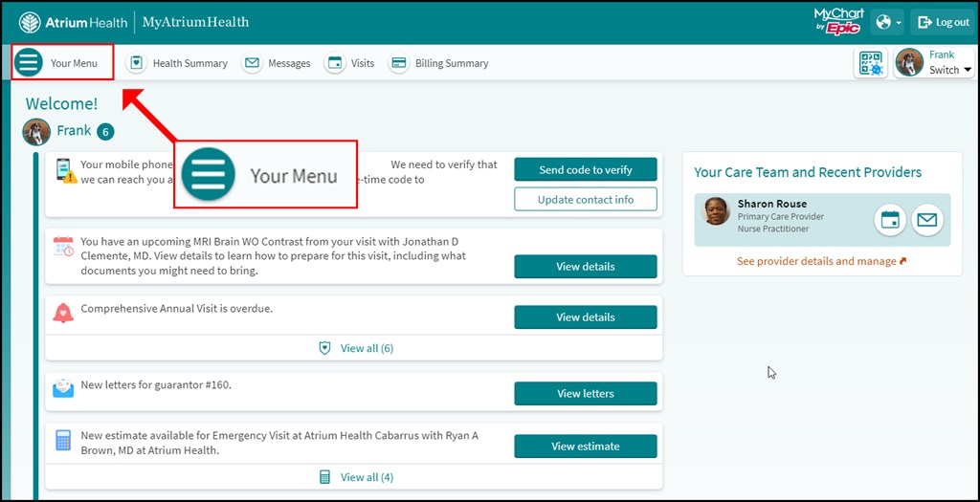Click the Welcome! heading text
The height and width of the screenshot is (502, 980).
62,103
